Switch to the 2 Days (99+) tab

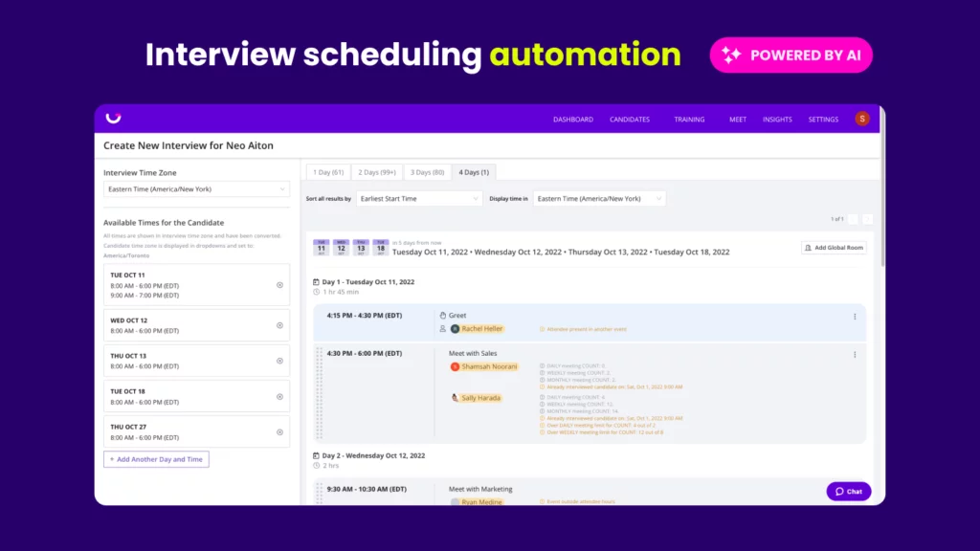[377, 172]
